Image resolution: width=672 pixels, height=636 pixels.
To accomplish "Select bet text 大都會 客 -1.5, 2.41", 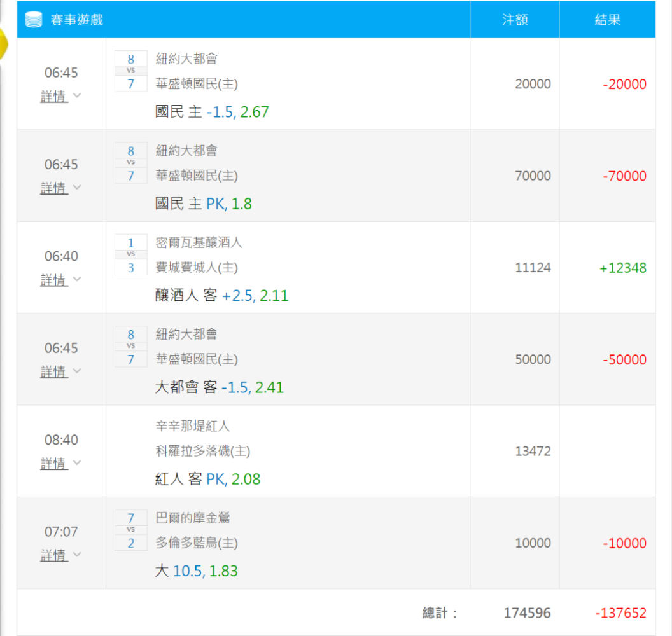I will (x=219, y=387).
